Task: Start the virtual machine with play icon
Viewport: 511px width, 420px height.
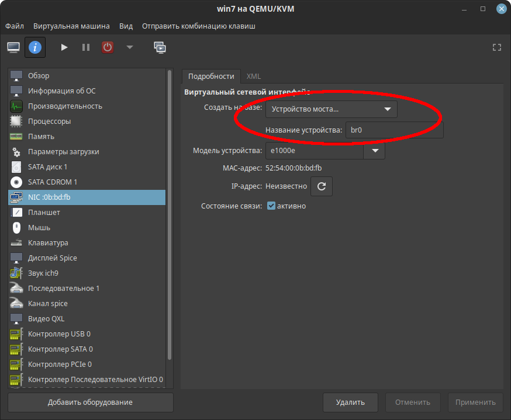Action: click(x=64, y=47)
